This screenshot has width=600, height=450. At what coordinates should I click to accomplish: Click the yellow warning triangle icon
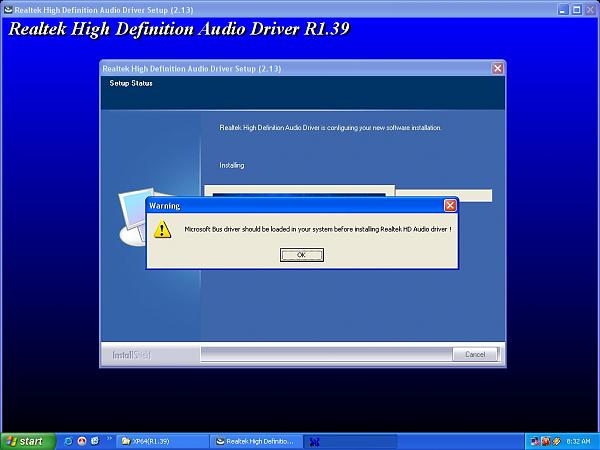tap(162, 229)
